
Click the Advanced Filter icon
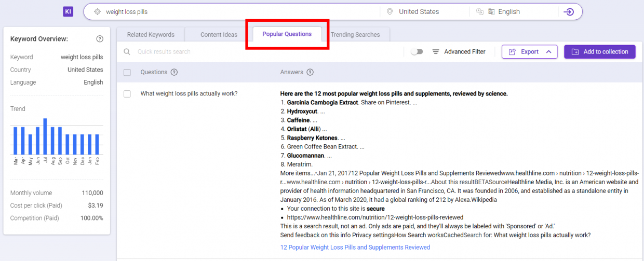pyautogui.click(x=436, y=52)
